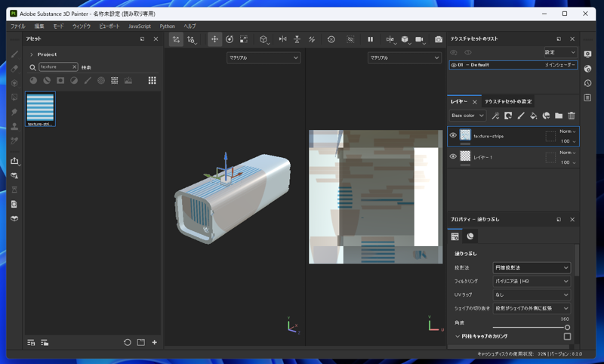Toggle pause rendering button in toolbar
604x364 pixels.
[x=370, y=39]
